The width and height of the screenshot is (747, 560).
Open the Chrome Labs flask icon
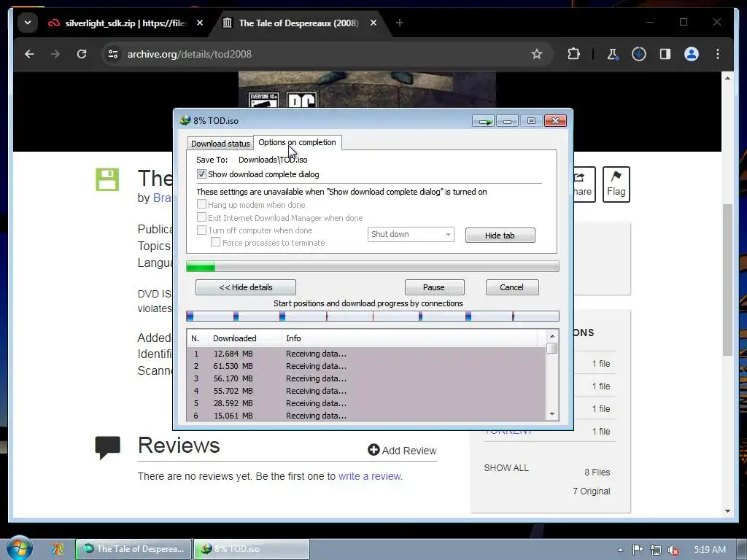pyautogui.click(x=612, y=54)
